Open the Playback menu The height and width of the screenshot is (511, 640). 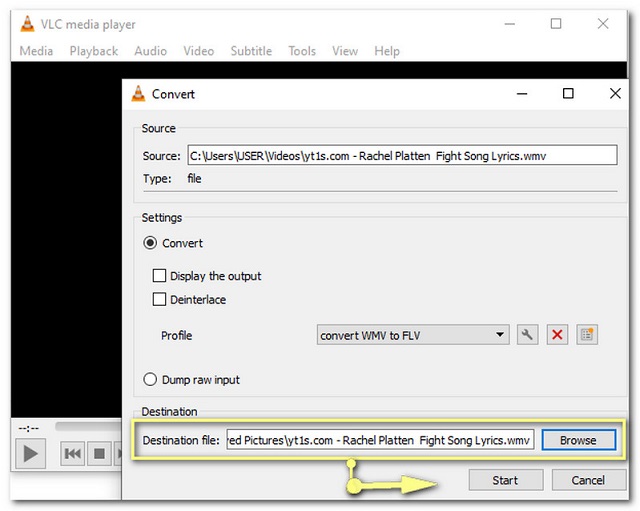pyautogui.click(x=94, y=51)
